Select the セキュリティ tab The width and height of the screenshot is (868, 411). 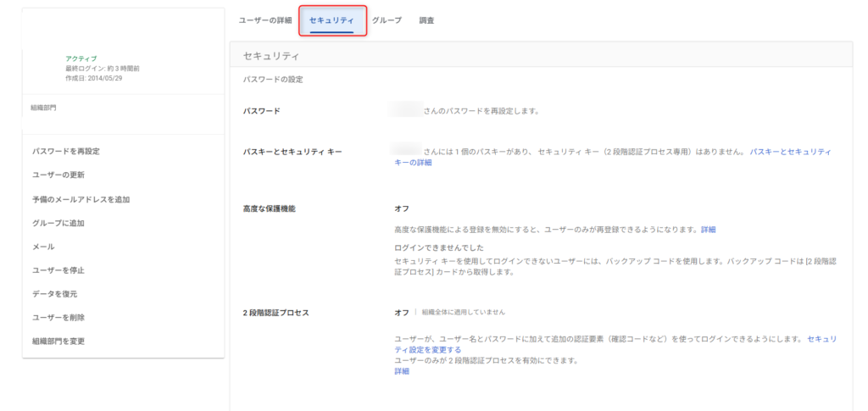331,19
